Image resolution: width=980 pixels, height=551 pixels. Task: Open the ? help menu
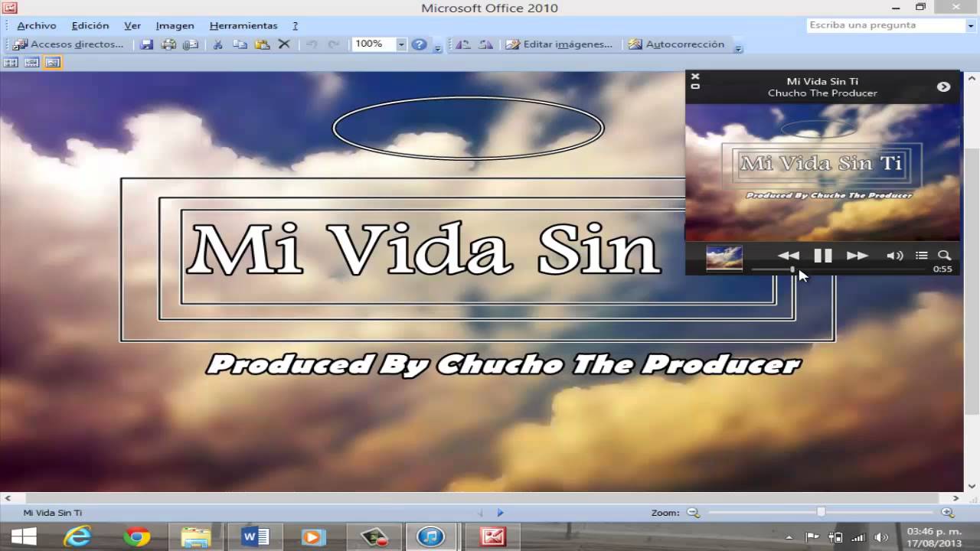[x=295, y=25]
